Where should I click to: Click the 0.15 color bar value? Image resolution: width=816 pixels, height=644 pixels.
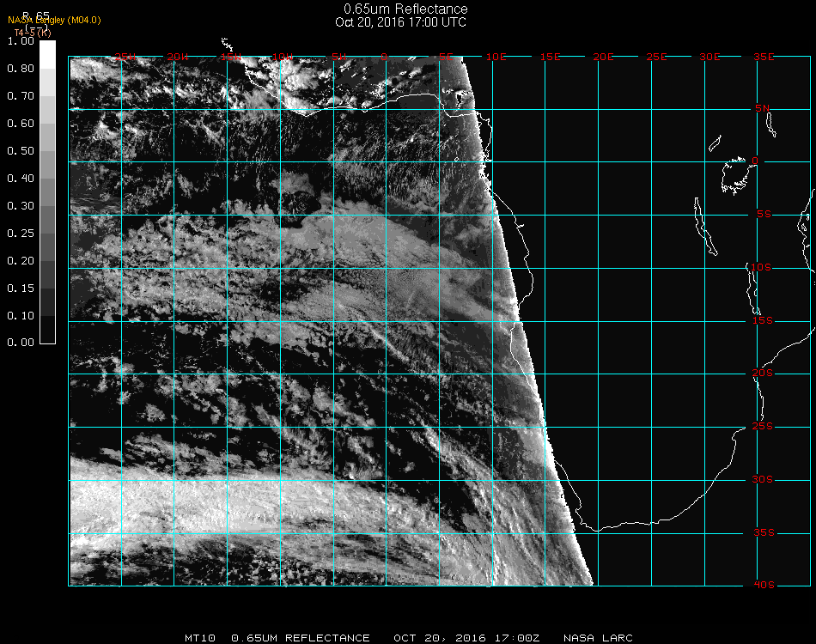[21, 289]
